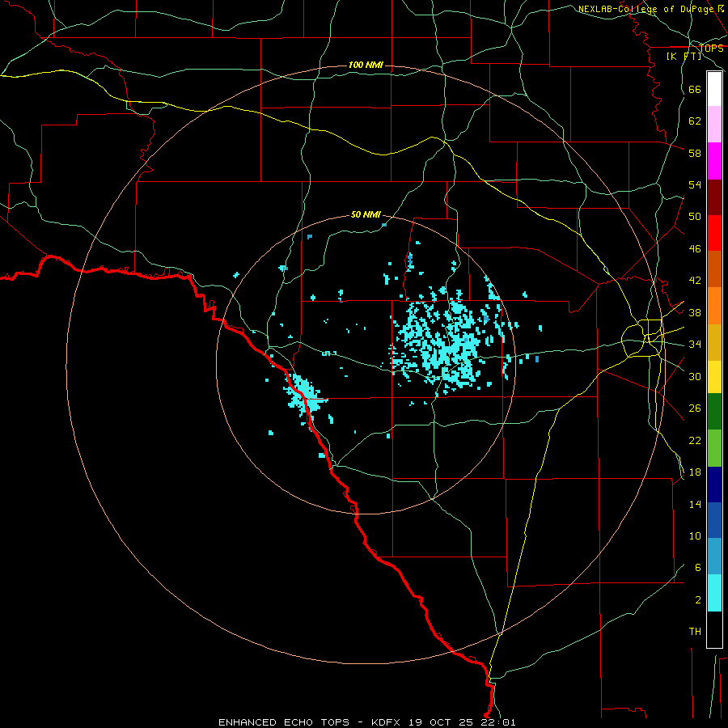This screenshot has width=728, height=728.
Task: Click the legend value 2
Action: [698, 600]
